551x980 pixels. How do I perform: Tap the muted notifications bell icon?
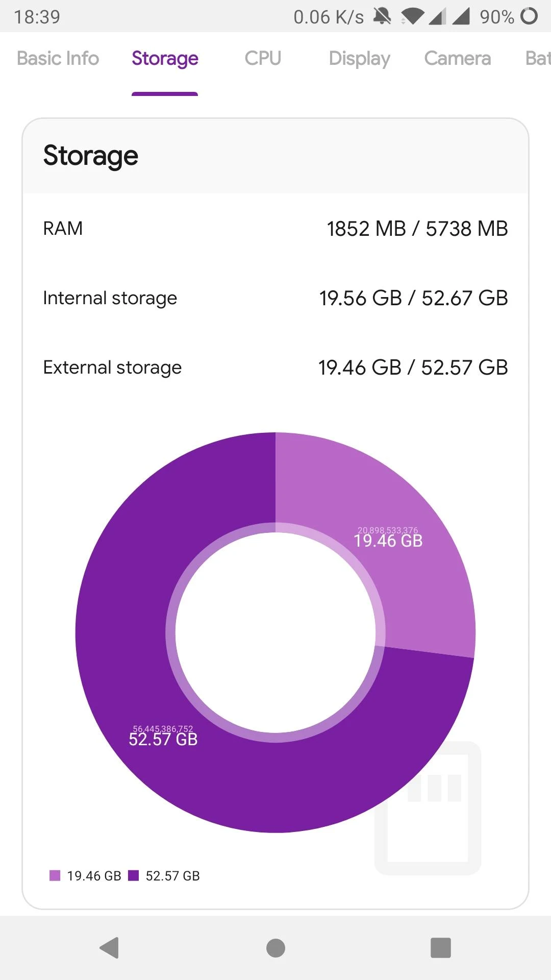pyautogui.click(x=382, y=17)
